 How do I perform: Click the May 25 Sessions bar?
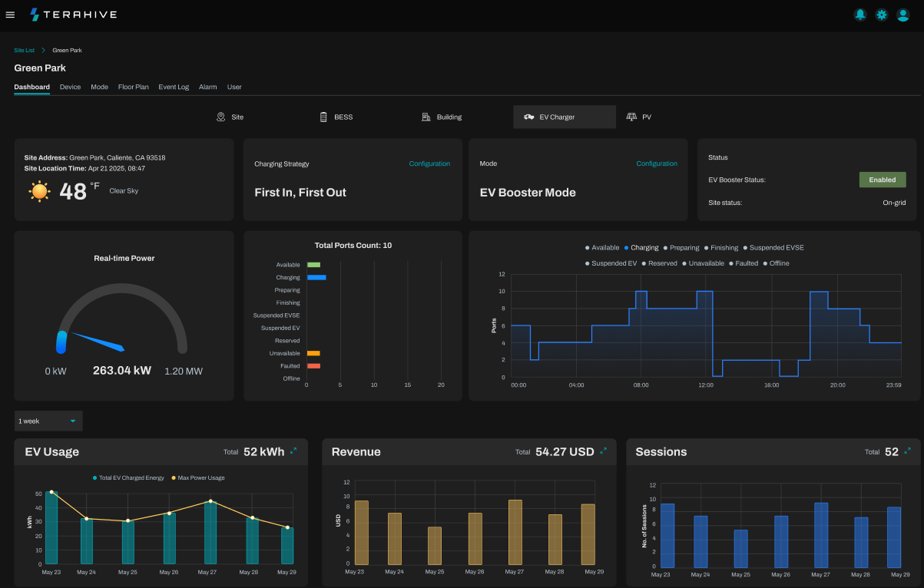click(740, 548)
